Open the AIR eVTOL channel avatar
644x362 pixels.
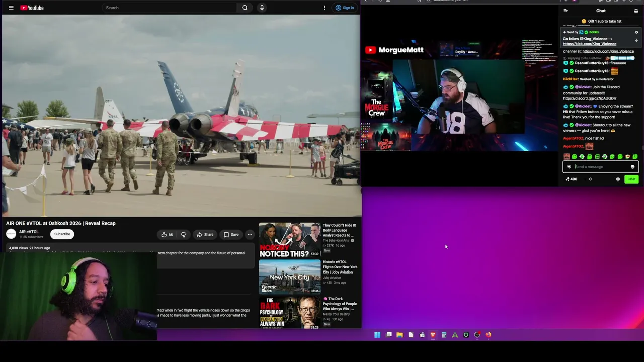pos(11,234)
